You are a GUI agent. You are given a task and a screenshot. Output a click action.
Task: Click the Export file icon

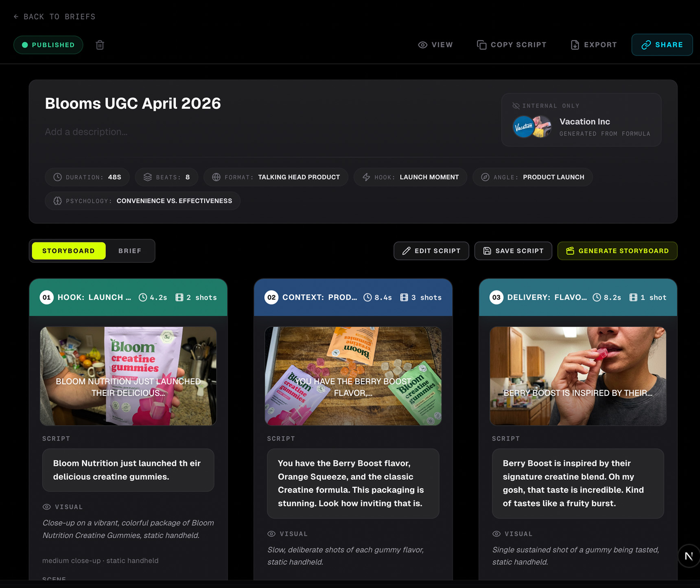click(x=575, y=45)
